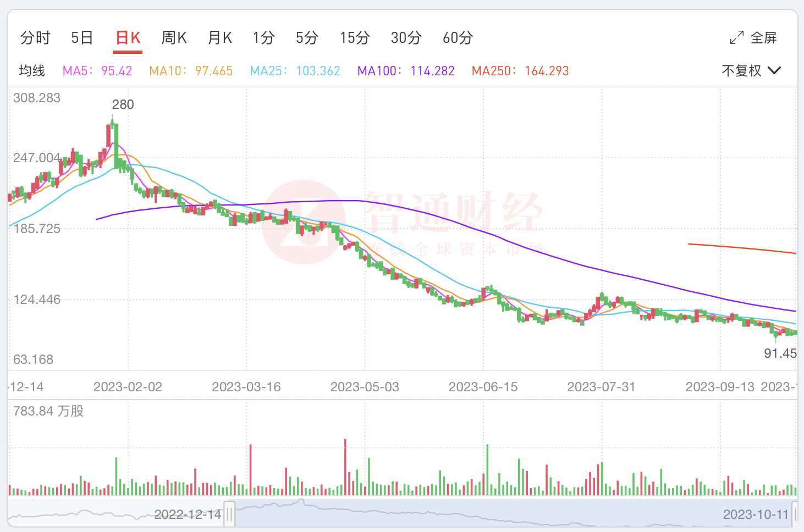The height and width of the screenshot is (532, 804).
Task: Toggle the MA25 moving average label
Action: 295,71
